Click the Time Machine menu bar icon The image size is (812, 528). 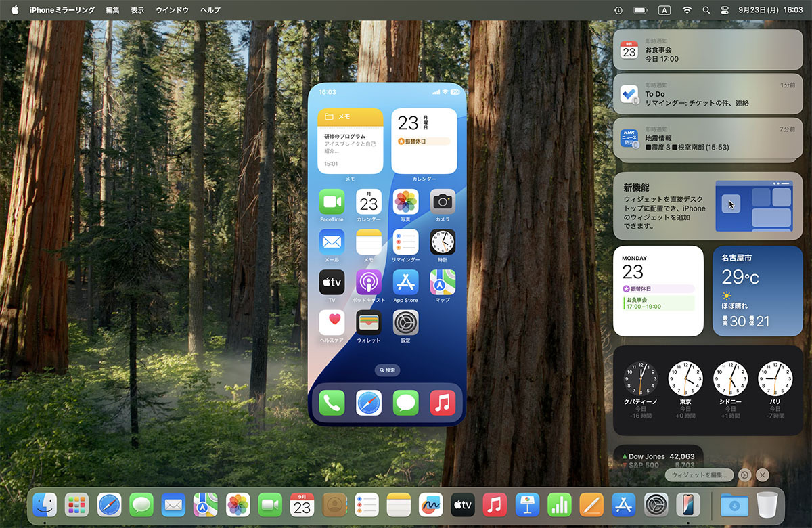click(x=618, y=10)
